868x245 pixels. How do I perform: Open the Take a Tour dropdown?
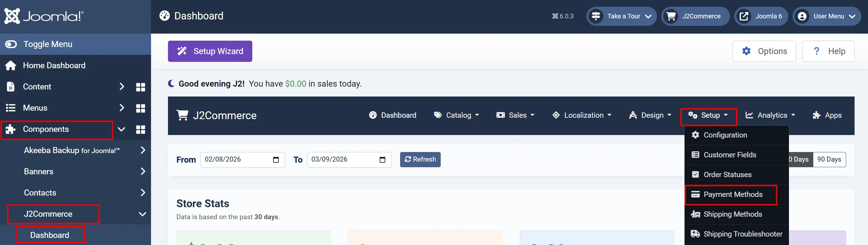point(621,16)
